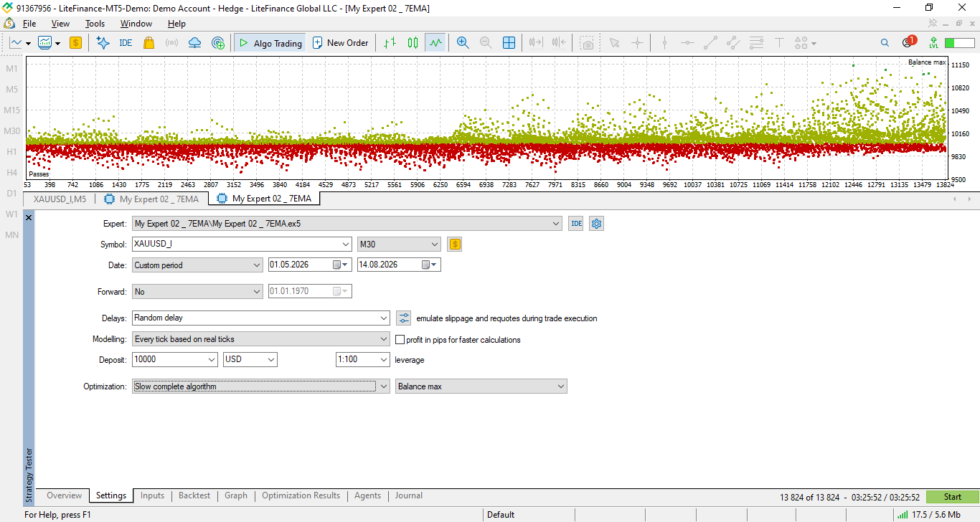Click the copy trading signal-plus icon
The height and width of the screenshot is (522, 980).
(218, 43)
